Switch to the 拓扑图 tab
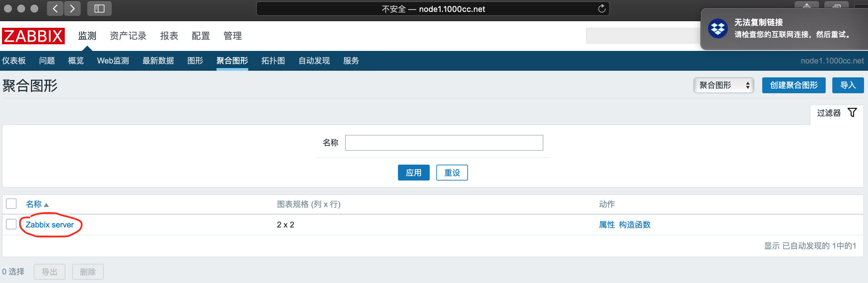Screen dimensions: 868x283 tap(273, 61)
